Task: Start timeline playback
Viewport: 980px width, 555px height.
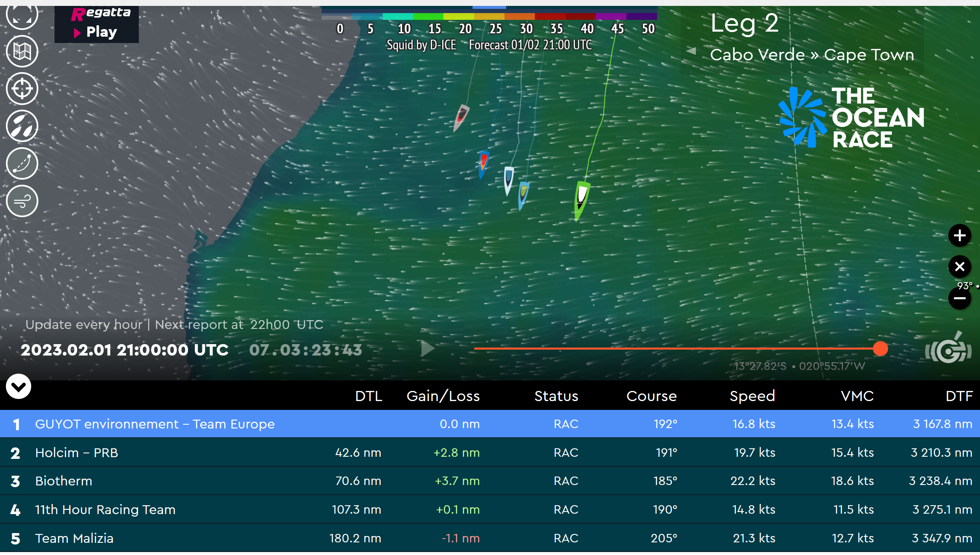Action: click(x=427, y=349)
